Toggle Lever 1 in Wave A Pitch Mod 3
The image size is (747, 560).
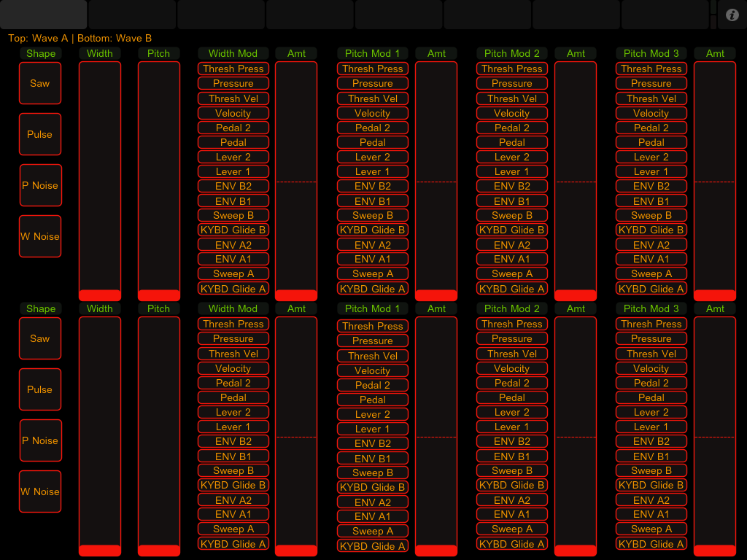[651, 171]
